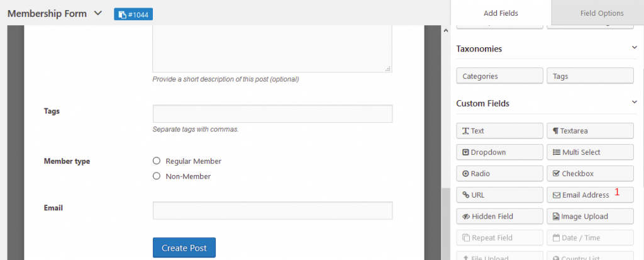
Task: Copy the form shortcode #1044
Action: [133, 14]
